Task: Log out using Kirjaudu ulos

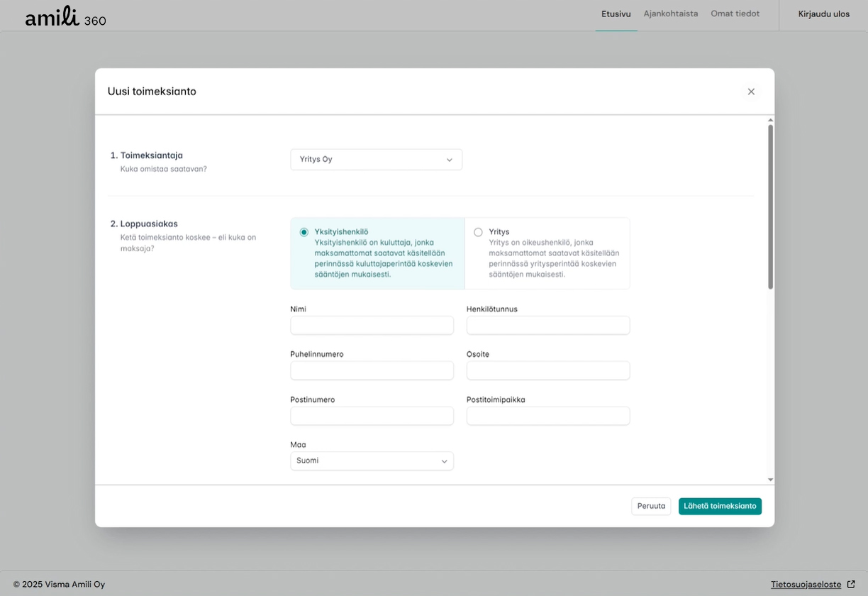Action: 823,14
